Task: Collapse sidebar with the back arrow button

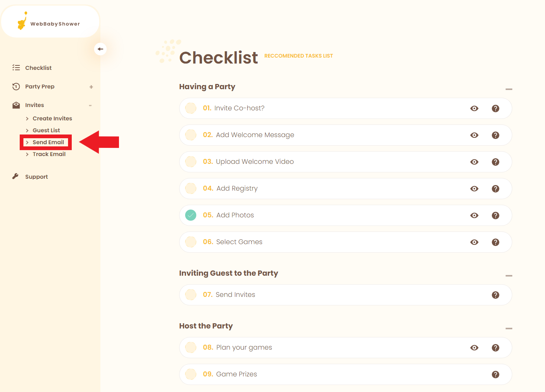Action: (x=100, y=49)
